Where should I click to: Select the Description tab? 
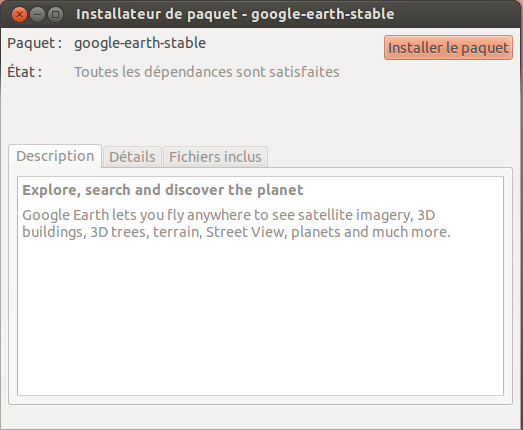(x=55, y=156)
